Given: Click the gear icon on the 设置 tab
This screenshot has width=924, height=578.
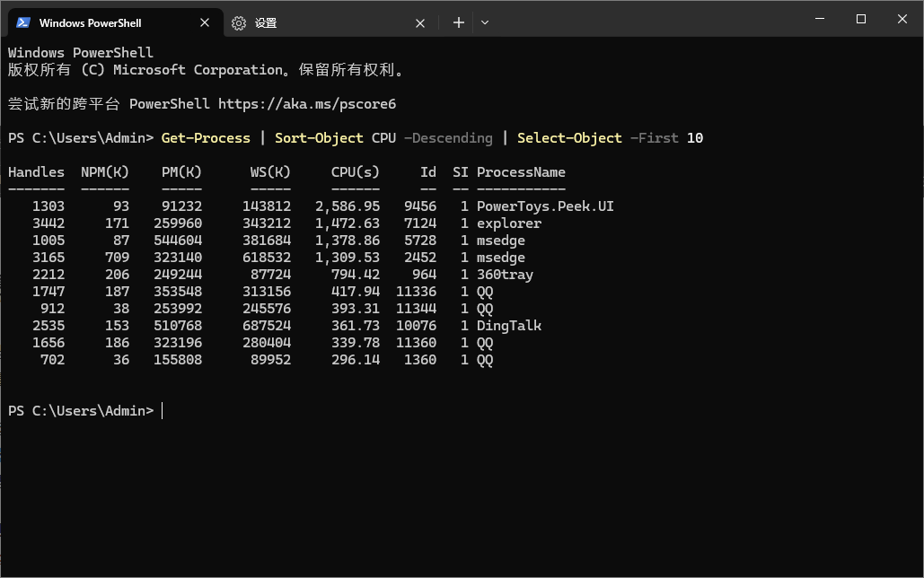Looking at the screenshot, I should point(239,23).
